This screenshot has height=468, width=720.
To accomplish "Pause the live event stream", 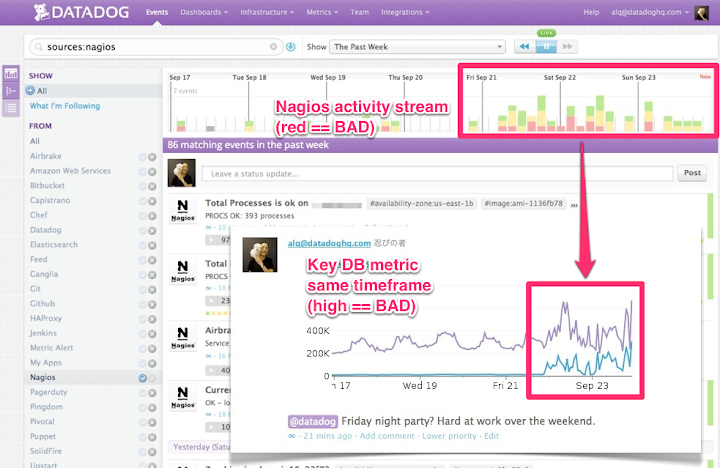I will click(546, 46).
